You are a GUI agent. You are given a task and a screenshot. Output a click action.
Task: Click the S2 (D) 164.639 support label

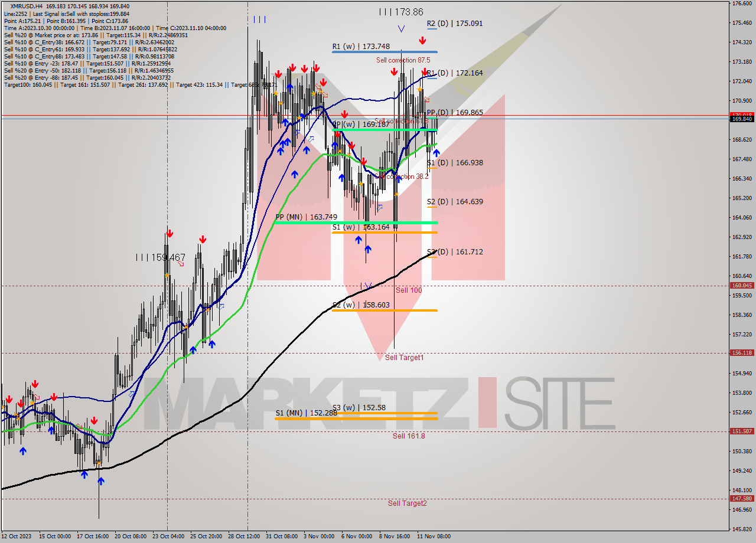(x=455, y=201)
